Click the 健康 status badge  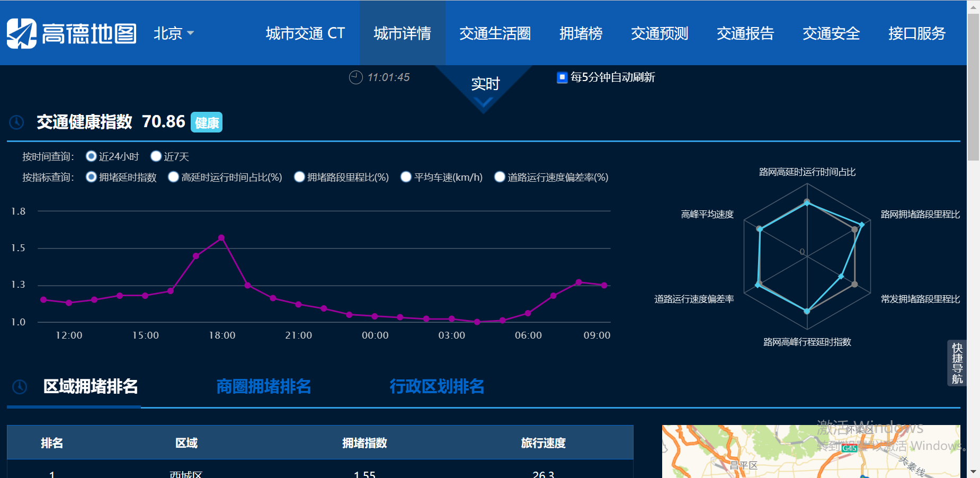pos(207,122)
